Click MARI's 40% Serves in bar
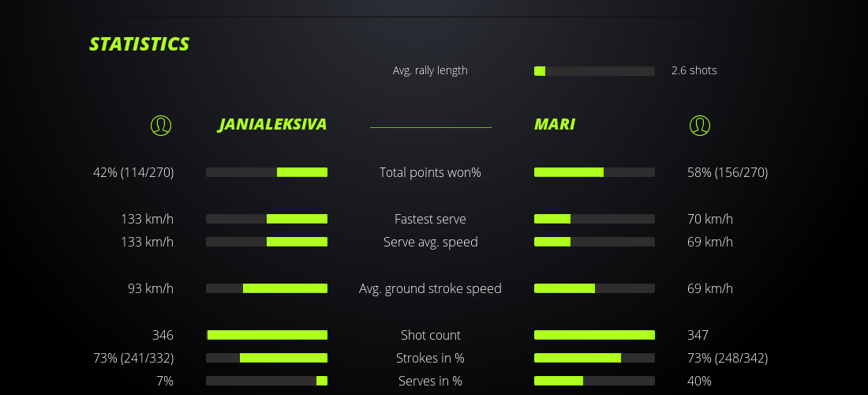This screenshot has width=868, height=395. click(594, 381)
